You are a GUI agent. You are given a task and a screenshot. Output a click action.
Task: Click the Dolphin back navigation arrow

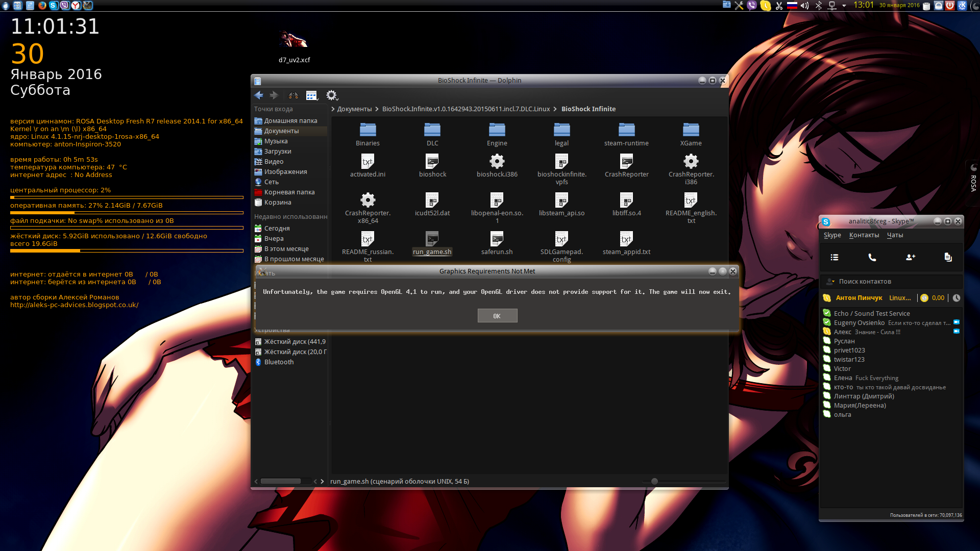[259, 95]
